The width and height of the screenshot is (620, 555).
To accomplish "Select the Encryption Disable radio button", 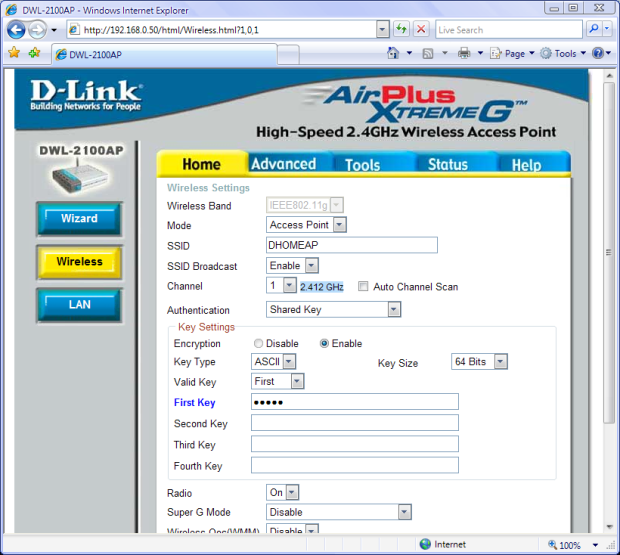I will tap(258, 343).
